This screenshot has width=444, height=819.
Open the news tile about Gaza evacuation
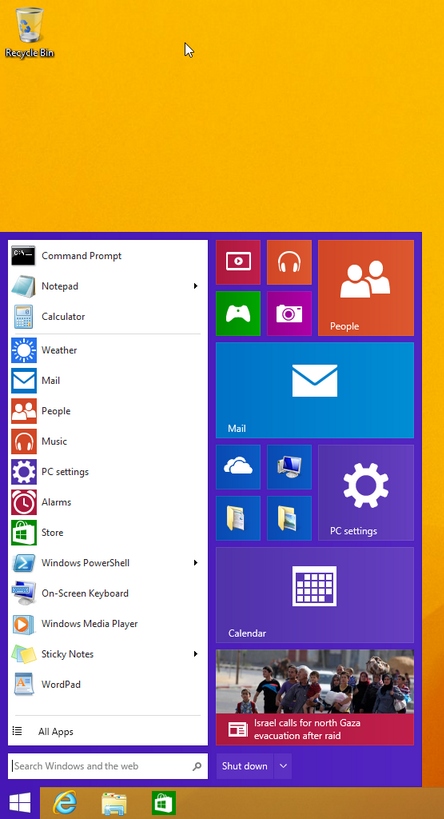(x=314, y=697)
